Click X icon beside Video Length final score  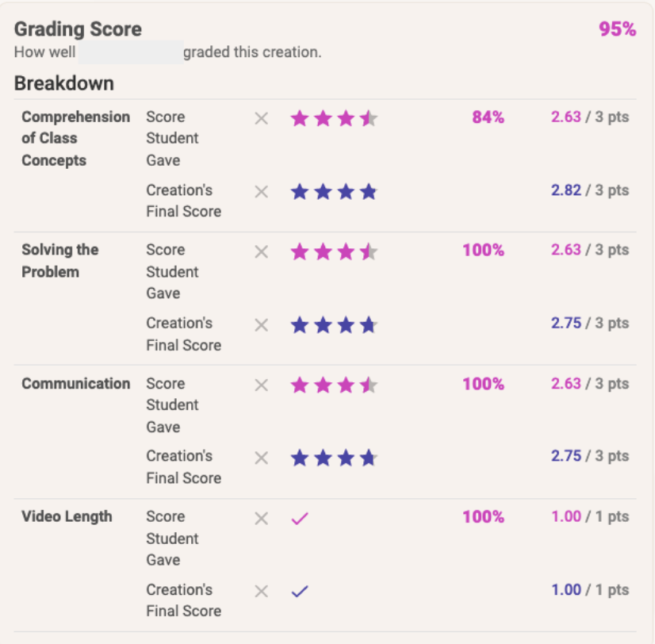261,591
